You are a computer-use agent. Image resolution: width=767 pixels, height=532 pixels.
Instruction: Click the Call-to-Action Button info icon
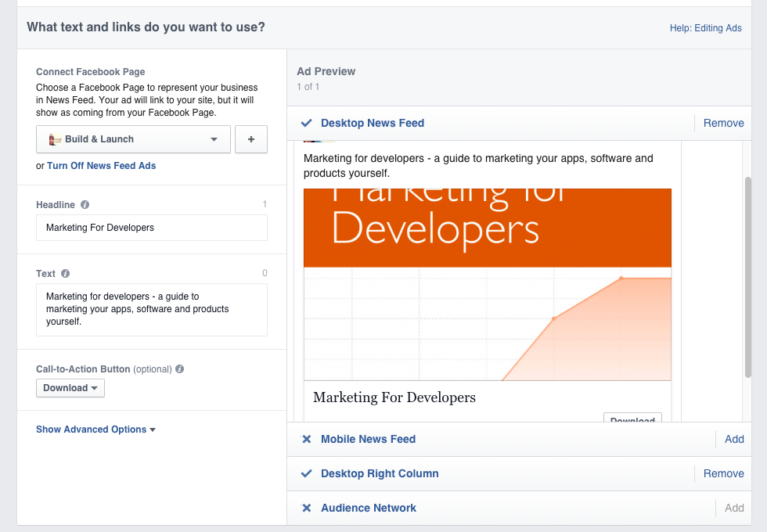point(179,368)
